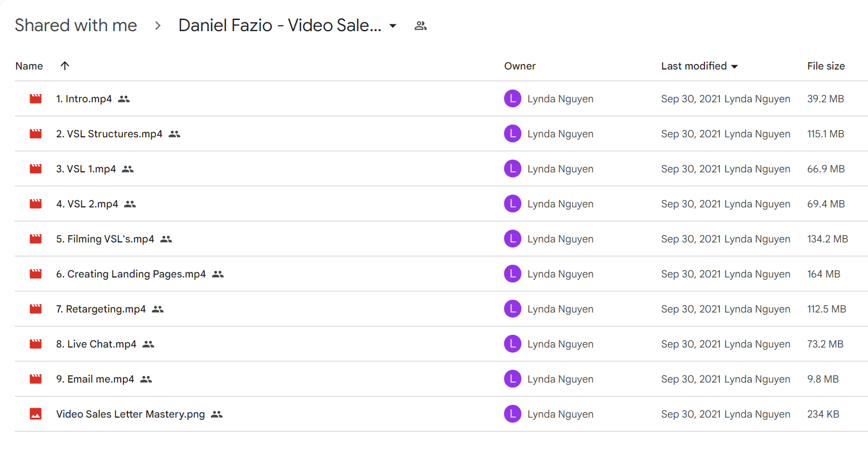Click owner name in 7. Retargeting.mp4 row
The image size is (868, 451).
560,309
